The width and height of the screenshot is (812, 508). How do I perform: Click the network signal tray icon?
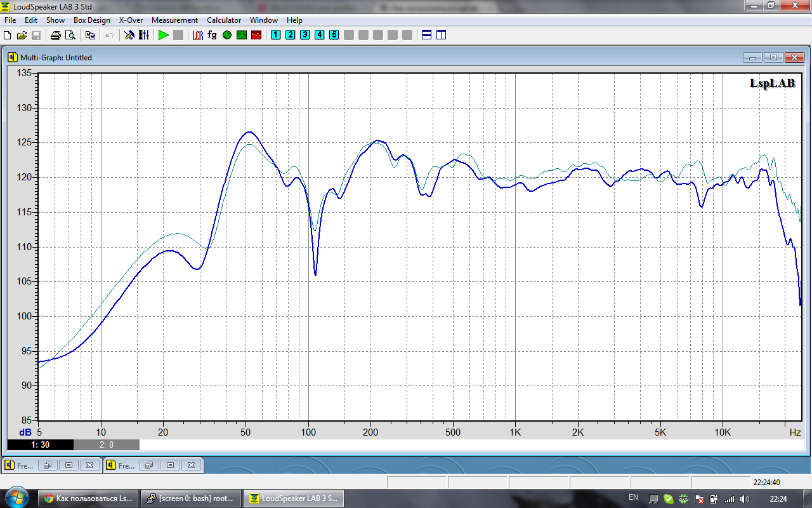(729, 498)
